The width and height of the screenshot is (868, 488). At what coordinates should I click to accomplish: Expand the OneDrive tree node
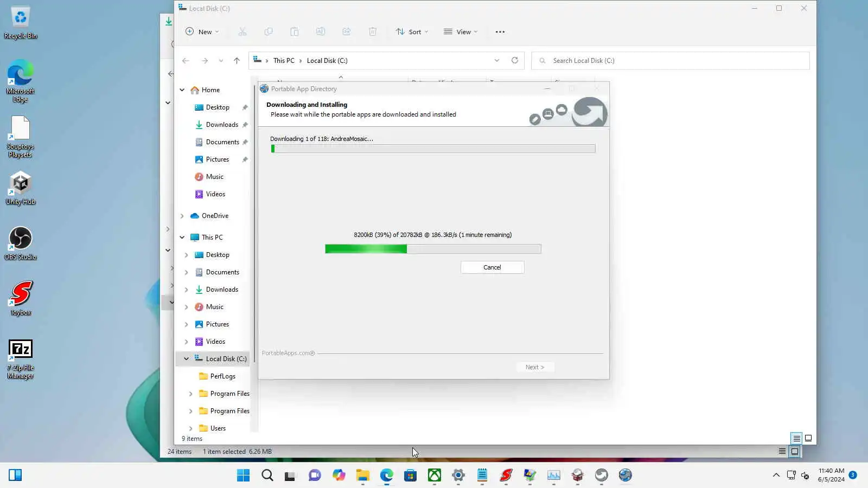[x=182, y=216]
